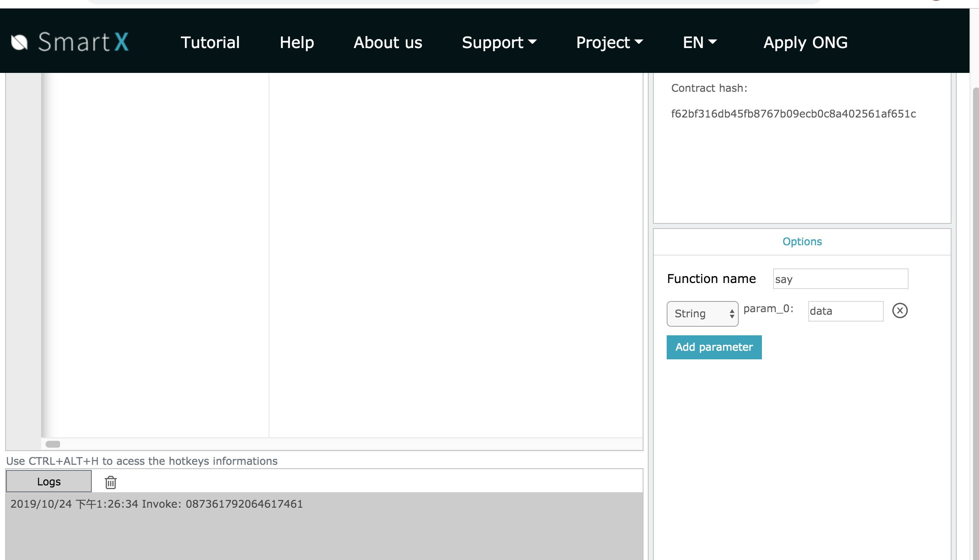Image resolution: width=979 pixels, height=560 pixels.
Task: Click the param_0 data input field
Action: (x=845, y=311)
